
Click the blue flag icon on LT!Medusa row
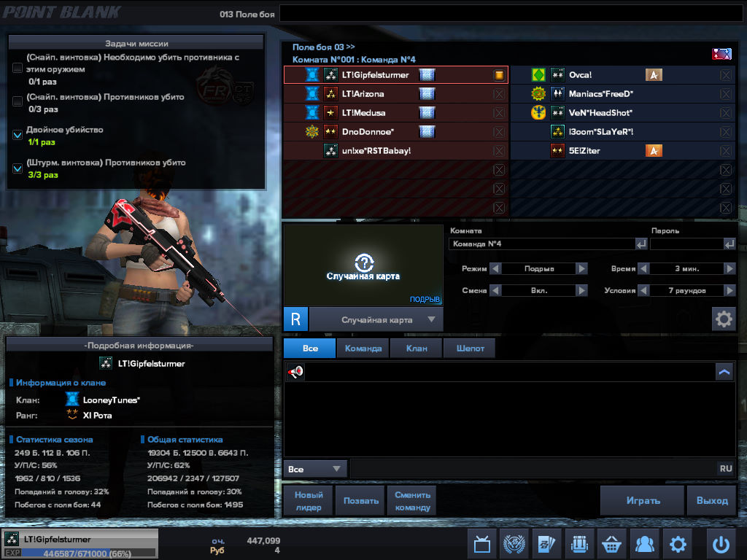click(x=427, y=113)
